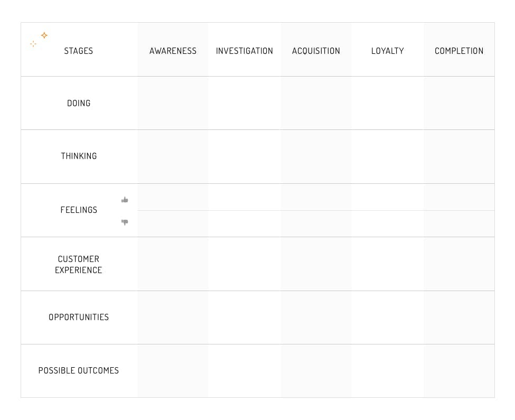Click the DOING row label

coord(79,103)
